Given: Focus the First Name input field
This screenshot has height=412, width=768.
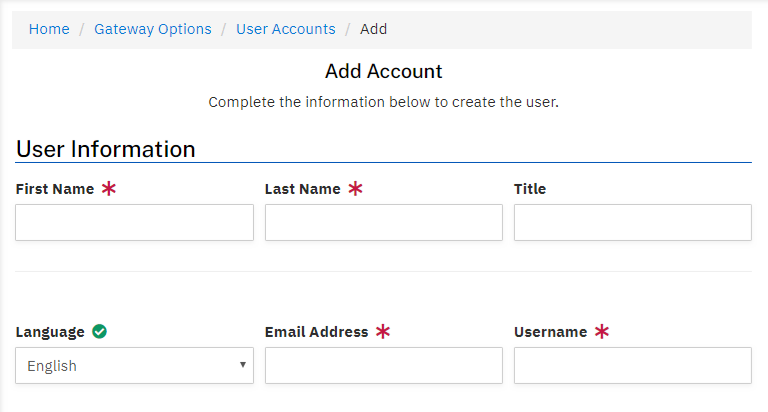Looking at the screenshot, I should 134,223.
